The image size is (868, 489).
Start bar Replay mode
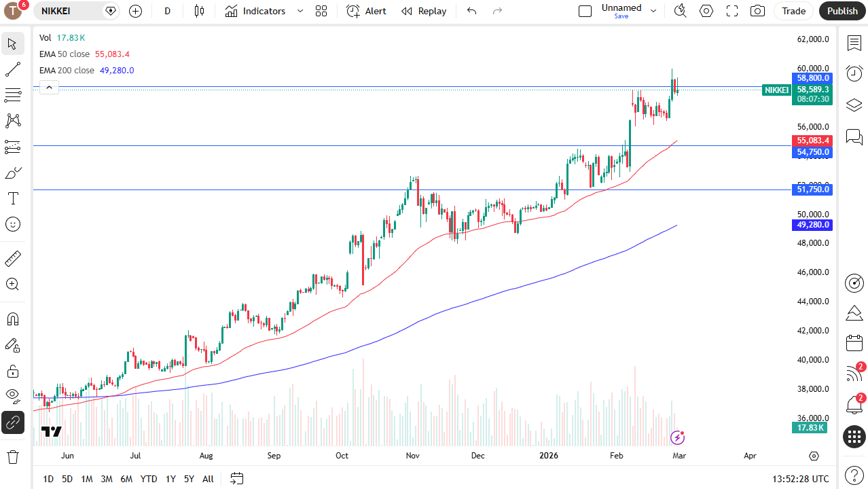[x=424, y=11]
